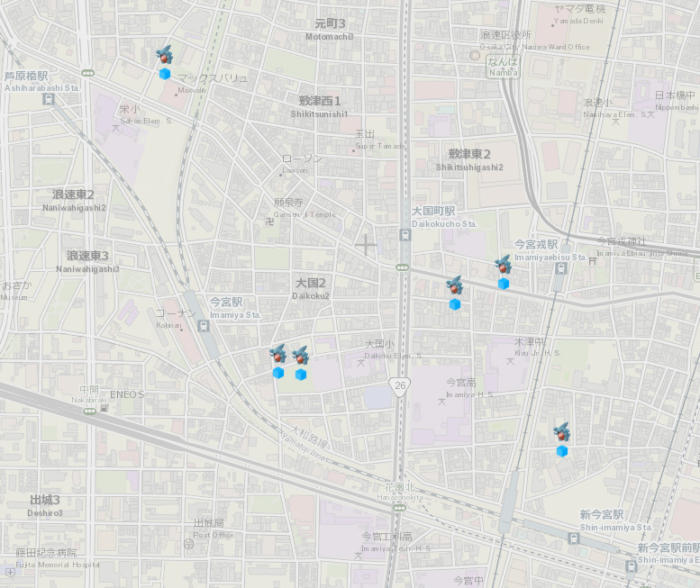Click the Gansenji Temple manji symbol
The image size is (700, 588).
269,222
